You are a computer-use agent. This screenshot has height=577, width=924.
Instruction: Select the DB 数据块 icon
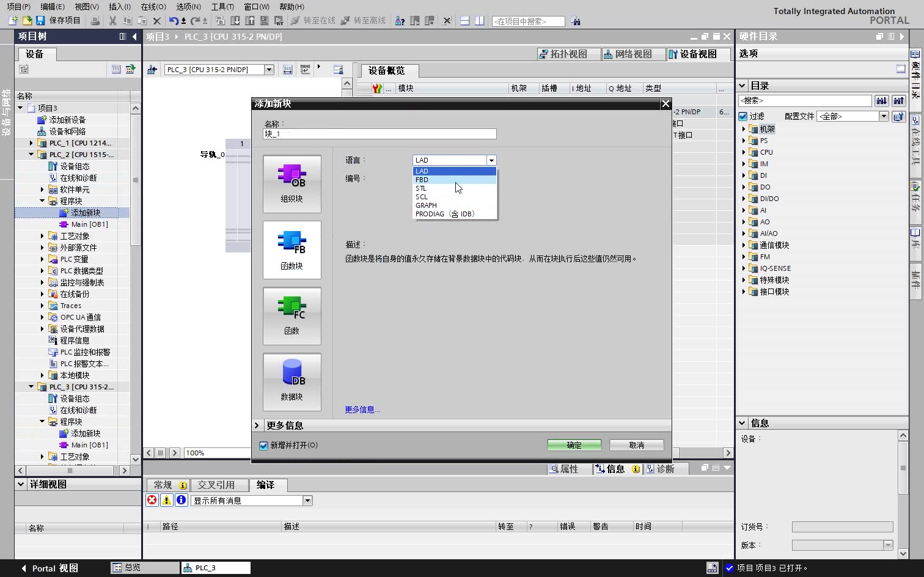[291, 381]
